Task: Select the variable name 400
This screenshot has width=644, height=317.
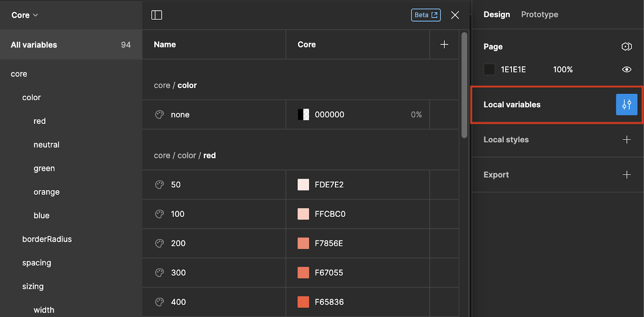Action: (178, 302)
